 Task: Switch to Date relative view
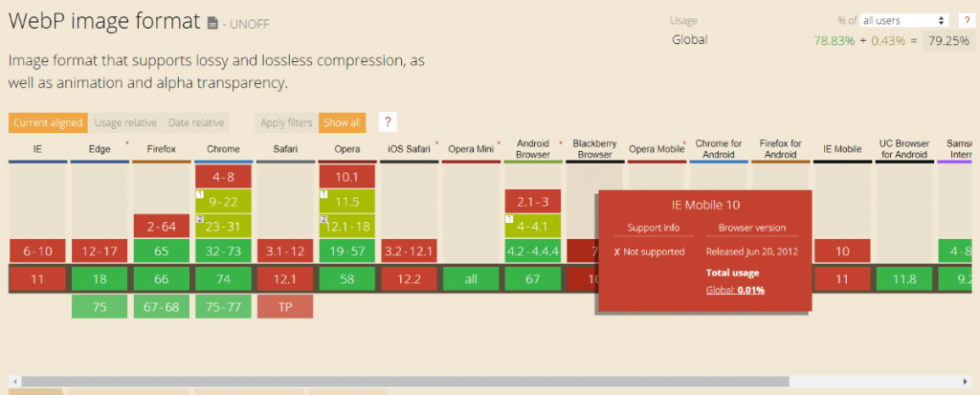[196, 122]
